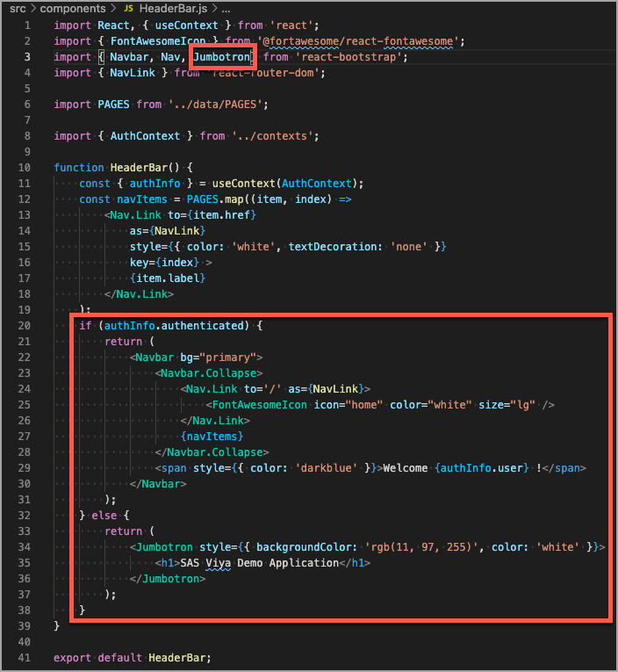This screenshot has width=618, height=672.
Task: Click '../data/PAGES' string on line 6
Action: click(x=215, y=105)
